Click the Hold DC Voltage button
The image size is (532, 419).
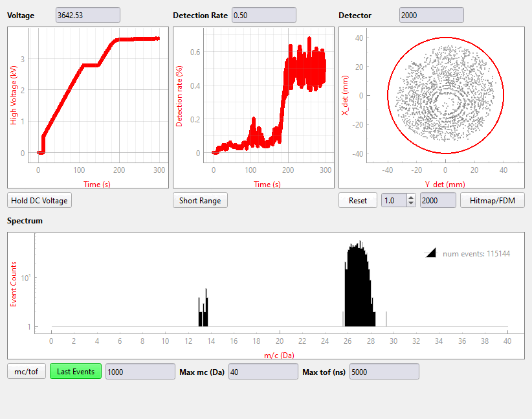tap(39, 200)
